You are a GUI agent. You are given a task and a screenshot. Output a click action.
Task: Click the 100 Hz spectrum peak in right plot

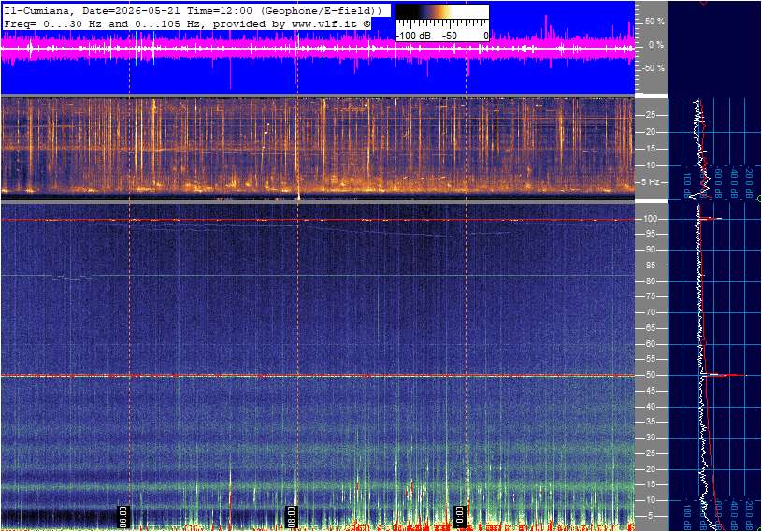click(x=710, y=219)
